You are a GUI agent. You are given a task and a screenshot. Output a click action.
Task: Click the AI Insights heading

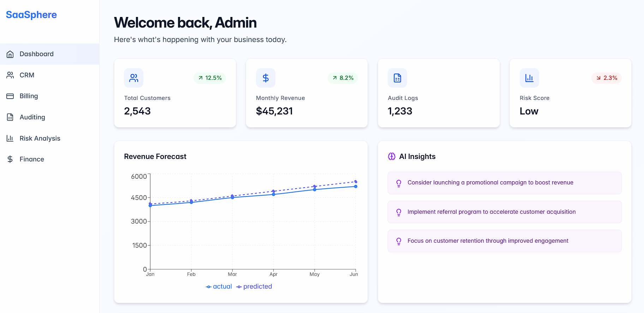(x=417, y=156)
